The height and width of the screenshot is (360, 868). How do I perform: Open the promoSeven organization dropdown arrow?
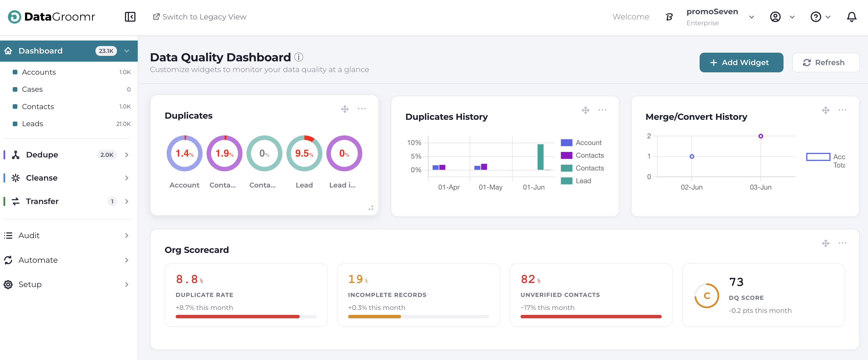[x=751, y=17]
